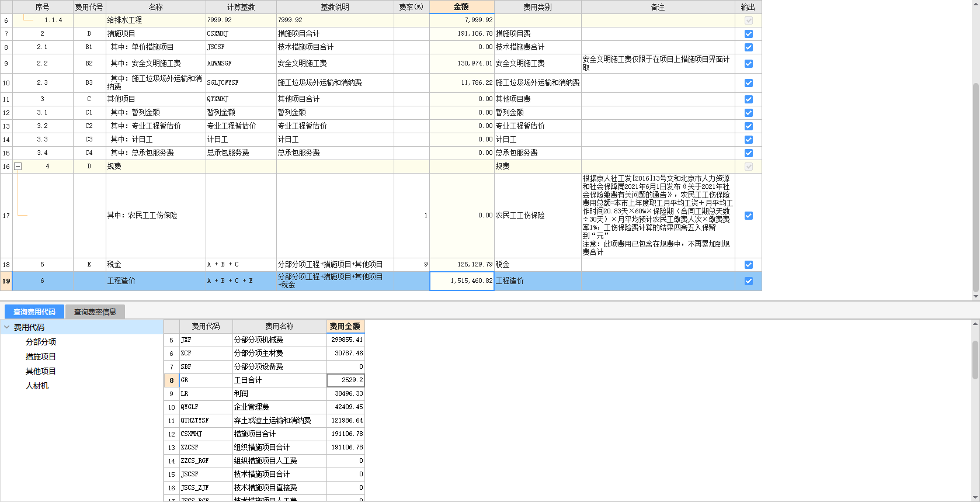Click the upper table vertical scrollbar thumb
Viewport: 980px width, 502px height.
click(x=975, y=187)
